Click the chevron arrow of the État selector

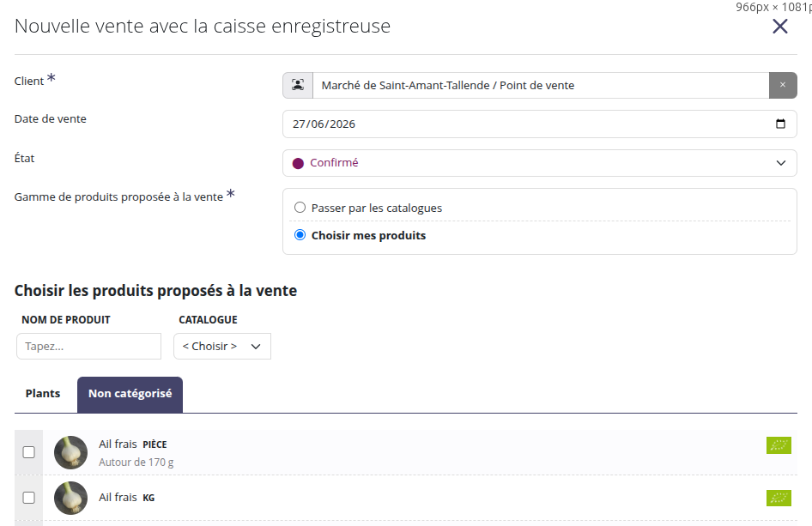coord(781,163)
